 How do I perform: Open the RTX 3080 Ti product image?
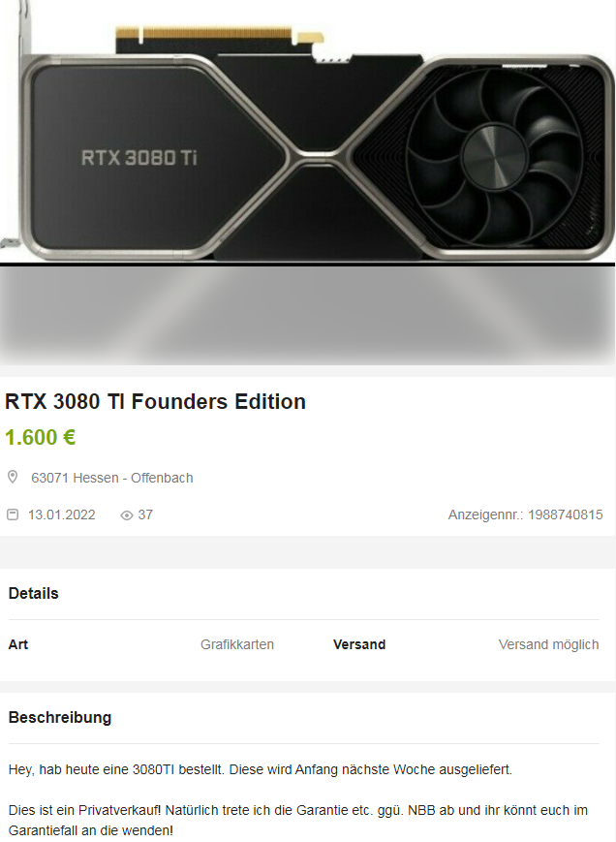307,132
